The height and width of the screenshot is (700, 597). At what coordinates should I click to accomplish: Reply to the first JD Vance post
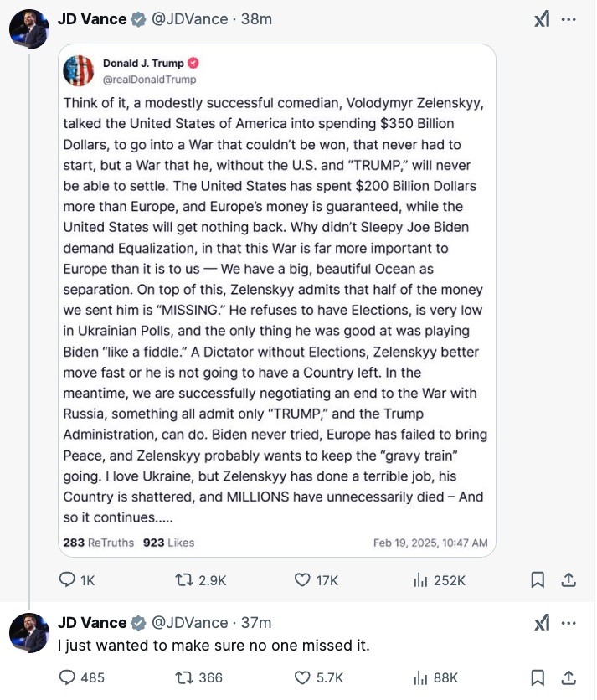tap(66, 579)
